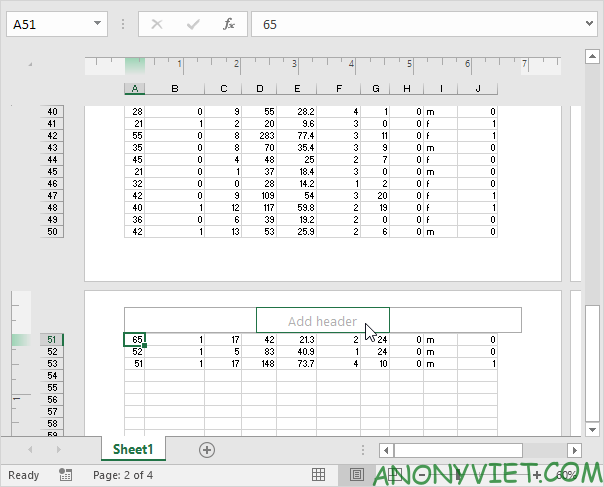Viewport: 604px width, 487px height.
Task: Click the Enter checkmark in formula bar
Action: point(192,24)
